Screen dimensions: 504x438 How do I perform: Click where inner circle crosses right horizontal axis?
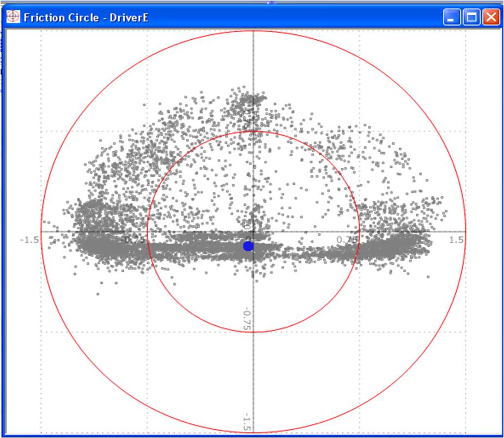tap(359, 232)
